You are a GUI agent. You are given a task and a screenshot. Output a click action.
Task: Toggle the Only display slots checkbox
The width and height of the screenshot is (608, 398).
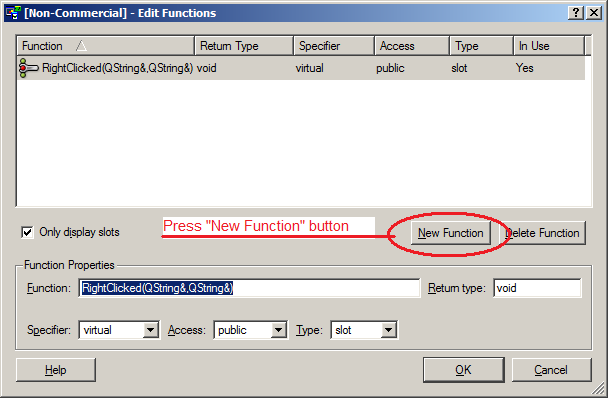pos(27,232)
